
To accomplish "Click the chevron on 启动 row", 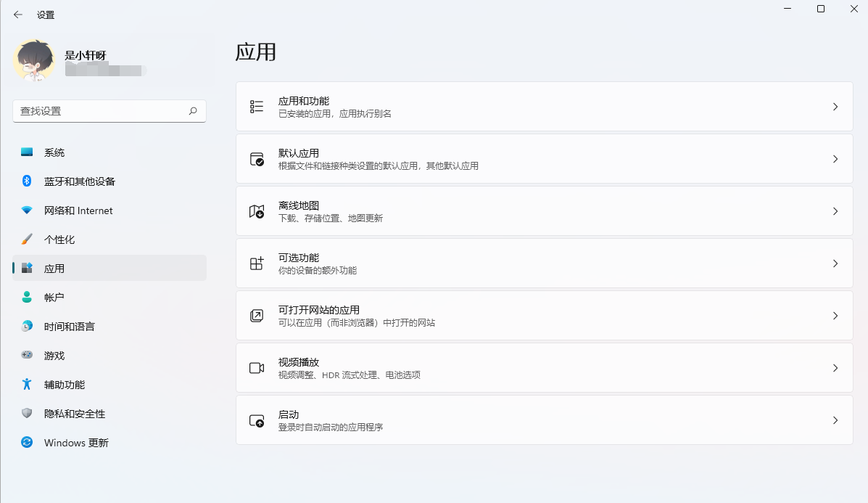I will (x=835, y=420).
